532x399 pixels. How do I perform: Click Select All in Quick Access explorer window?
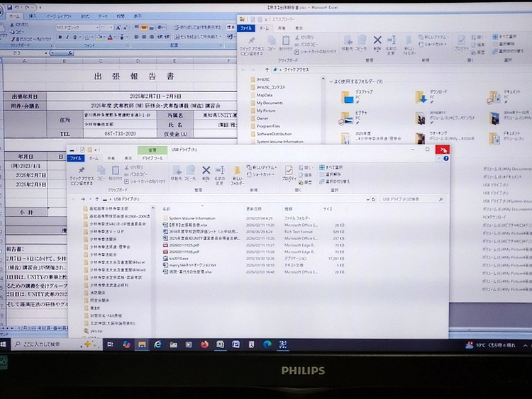[x=504, y=37]
